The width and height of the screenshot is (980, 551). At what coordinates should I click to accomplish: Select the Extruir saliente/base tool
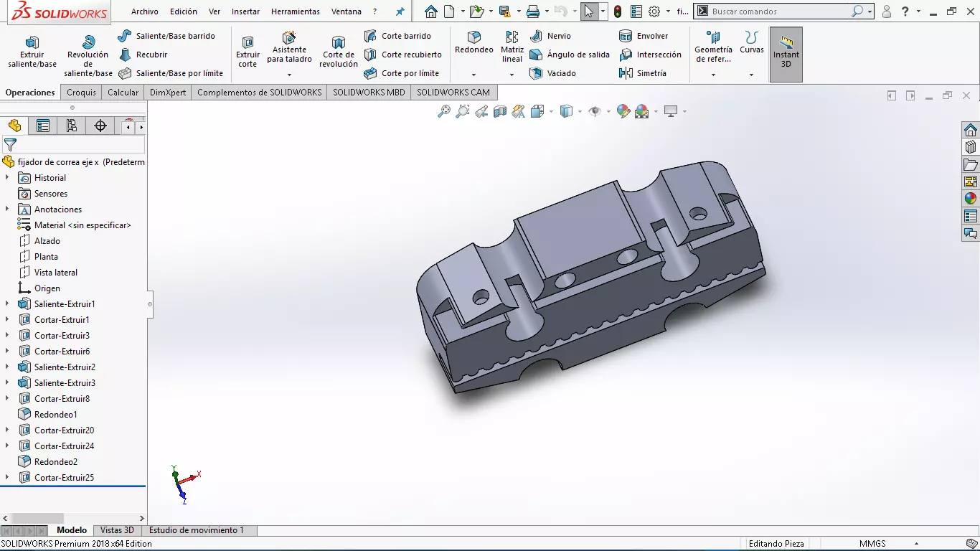pos(32,52)
